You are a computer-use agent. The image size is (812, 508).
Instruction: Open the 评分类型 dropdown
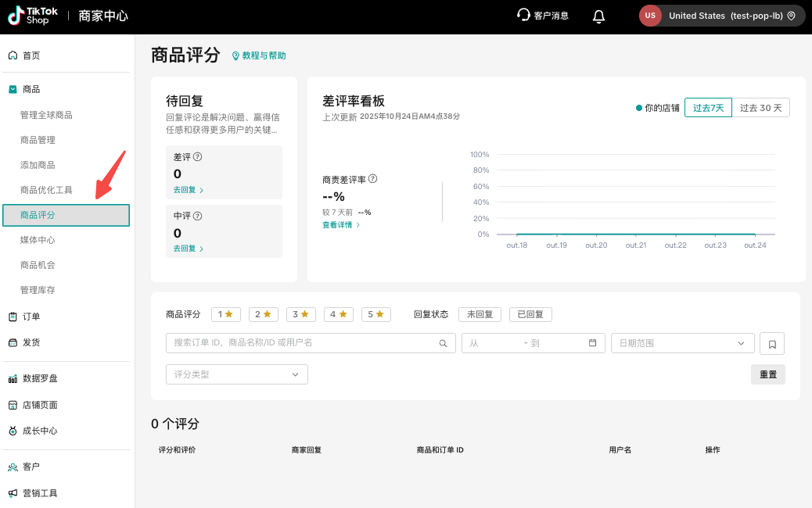[236, 374]
